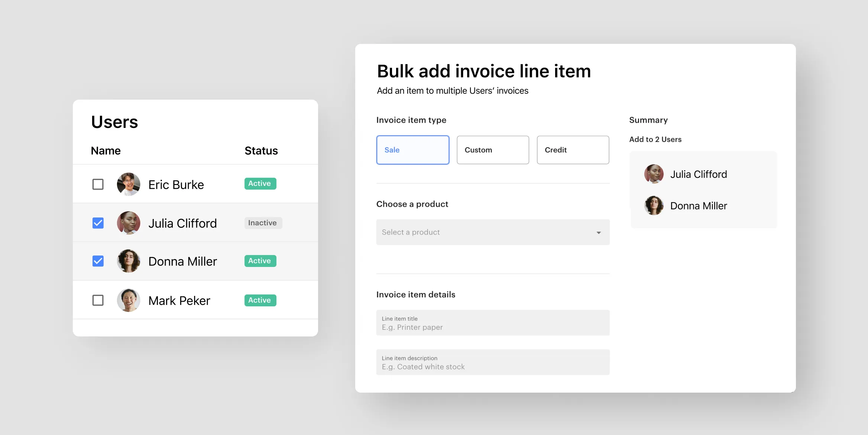The image size is (868, 435).
Task: Open the product selection dropdown arrow
Action: coord(598,232)
